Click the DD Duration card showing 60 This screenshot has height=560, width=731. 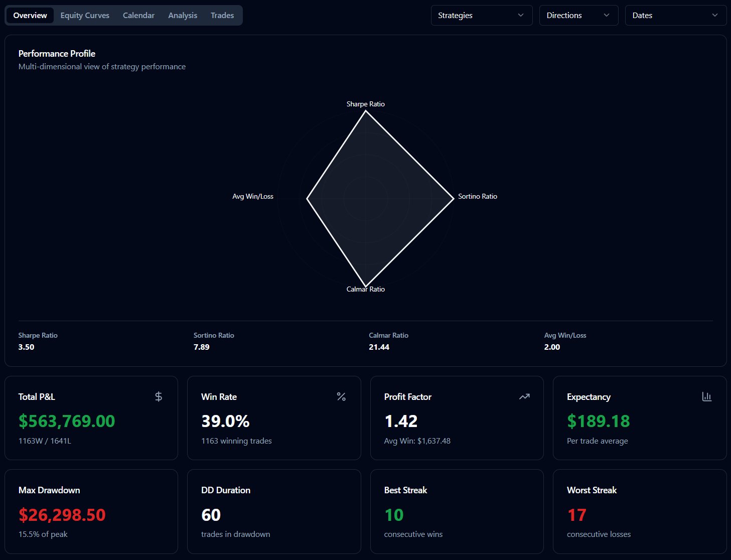274,511
